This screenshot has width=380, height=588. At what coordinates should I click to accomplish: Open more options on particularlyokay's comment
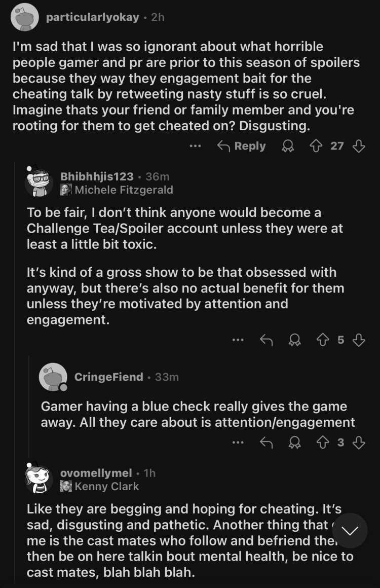coord(195,146)
